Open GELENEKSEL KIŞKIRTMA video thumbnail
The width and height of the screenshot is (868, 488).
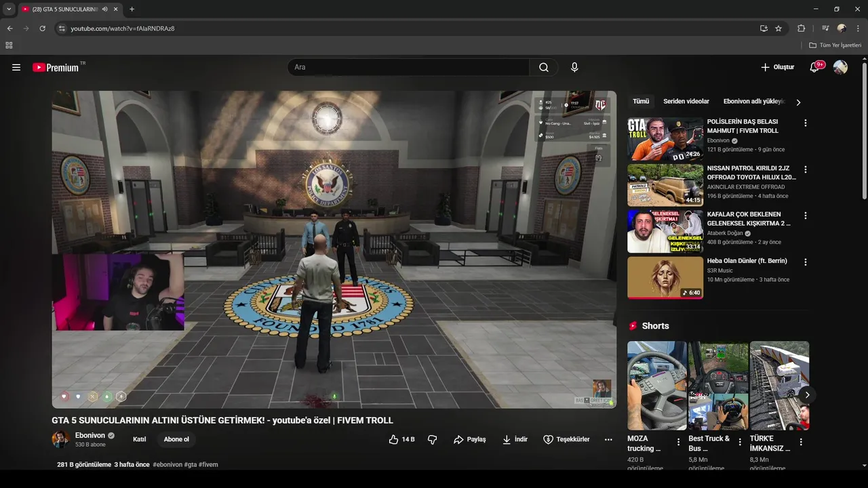tap(665, 231)
